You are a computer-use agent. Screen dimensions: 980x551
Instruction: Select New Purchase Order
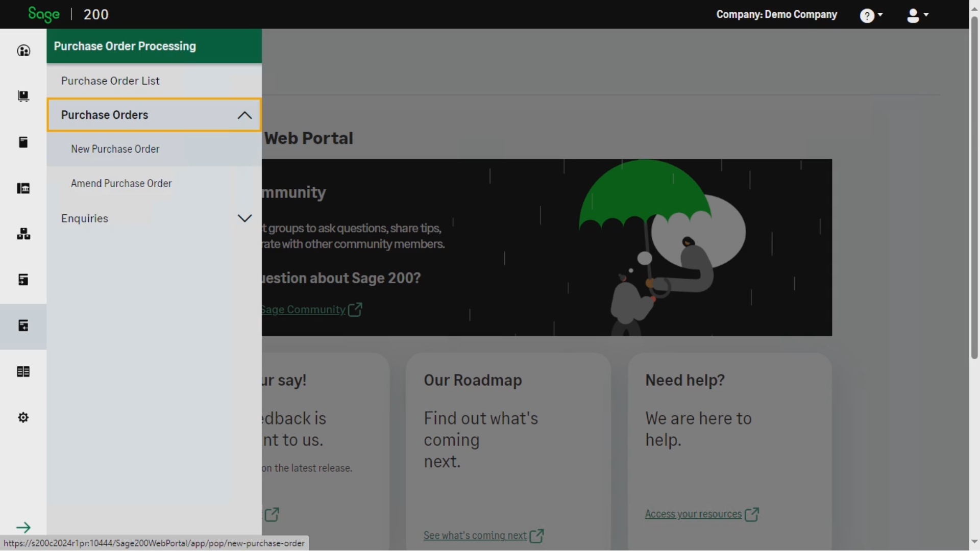click(x=154, y=149)
